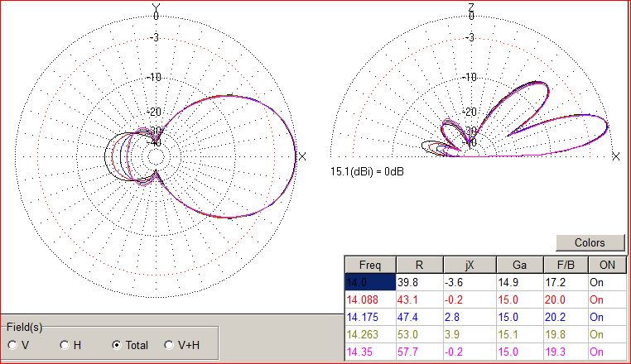Open the Colors button
Viewport: 631px width, 364px height.
point(591,242)
